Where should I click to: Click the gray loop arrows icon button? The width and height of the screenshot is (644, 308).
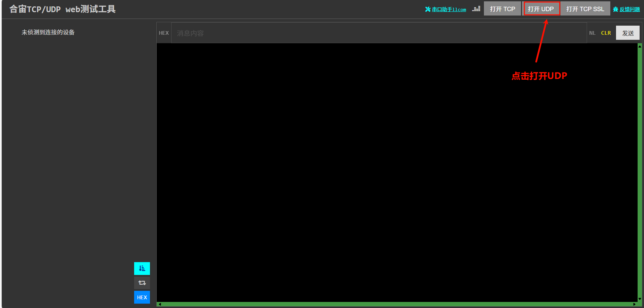[x=142, y=283]
